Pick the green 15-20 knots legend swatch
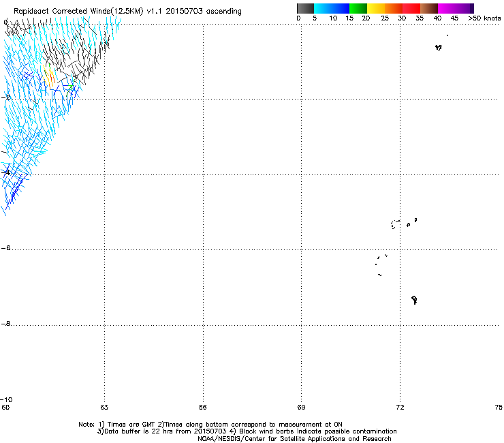 click(358, 8)
